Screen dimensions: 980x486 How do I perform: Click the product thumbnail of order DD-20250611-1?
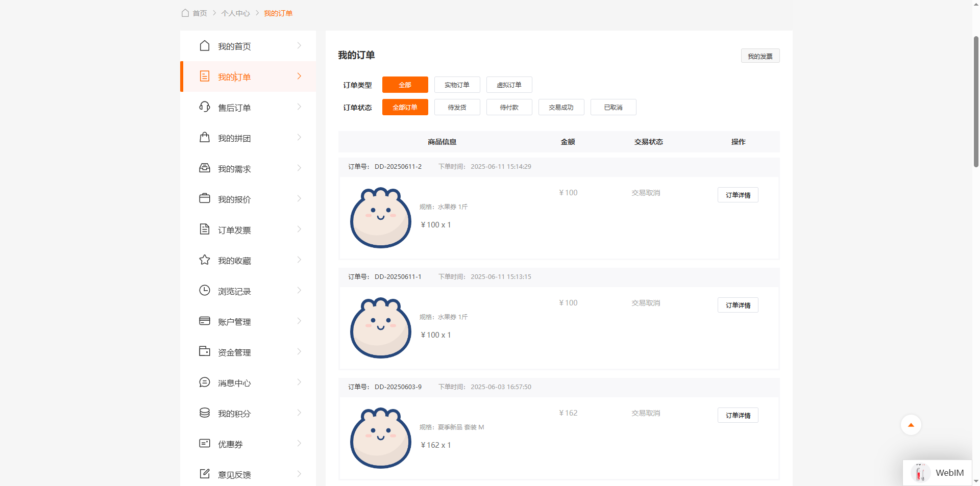point(381,328)
